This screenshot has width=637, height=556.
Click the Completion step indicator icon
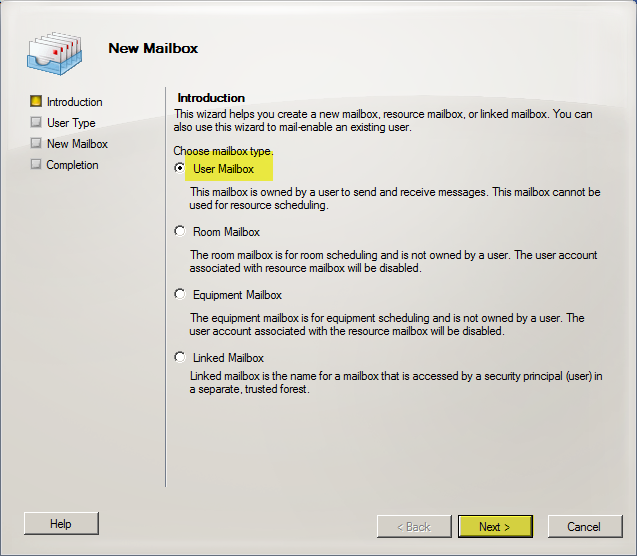(36, 164)
